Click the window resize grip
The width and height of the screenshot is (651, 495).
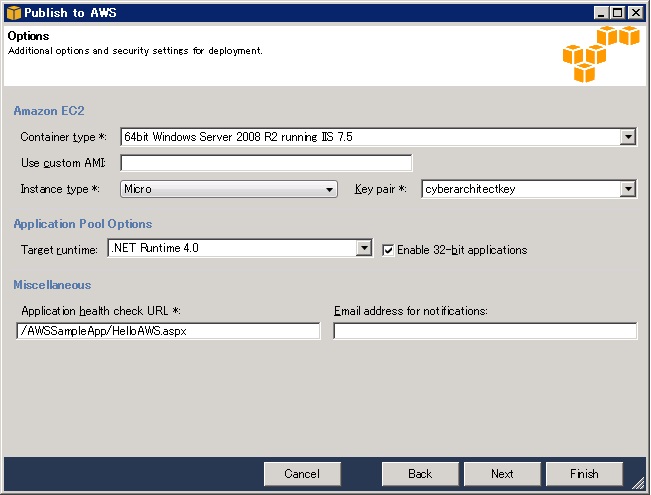tap(638, 483)
